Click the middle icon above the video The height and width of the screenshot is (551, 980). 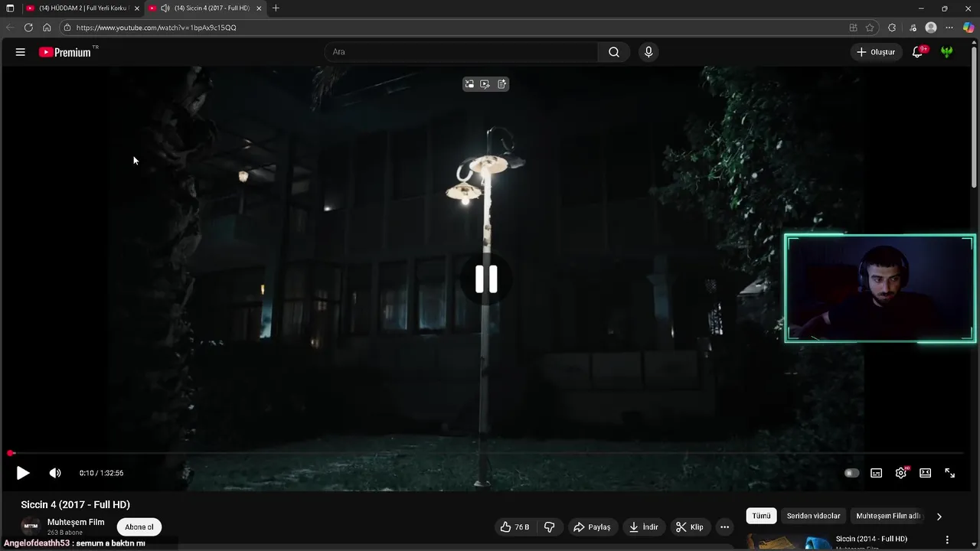point(485,84)
